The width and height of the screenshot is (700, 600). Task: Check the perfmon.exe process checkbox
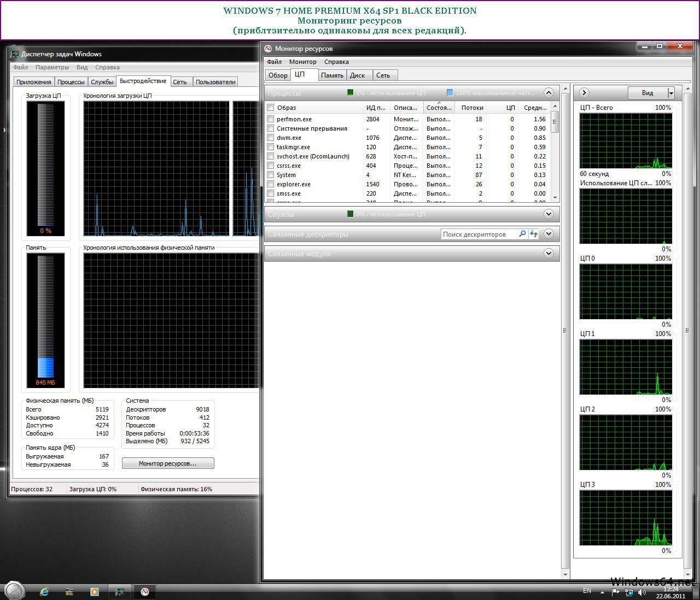click(270, 119)
